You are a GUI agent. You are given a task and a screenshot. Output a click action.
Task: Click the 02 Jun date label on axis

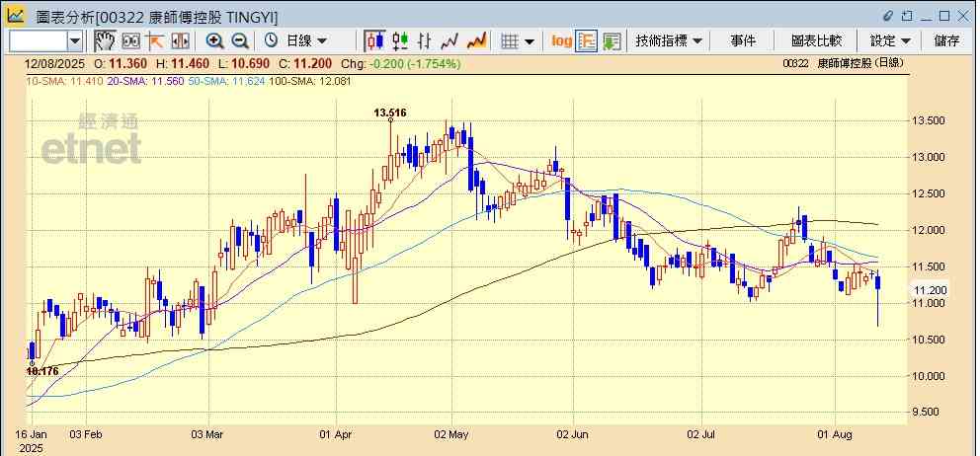point(573,434)
